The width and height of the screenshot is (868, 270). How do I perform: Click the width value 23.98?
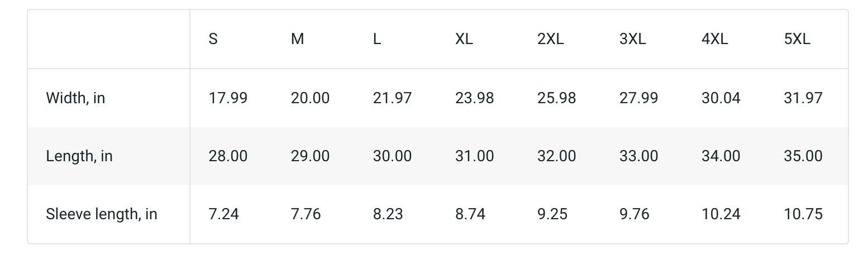coord(474,98)
